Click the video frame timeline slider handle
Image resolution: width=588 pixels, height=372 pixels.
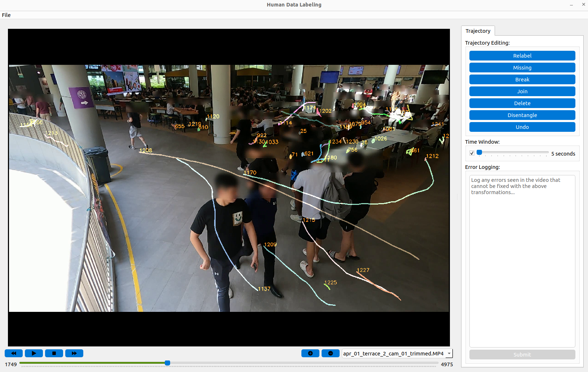[x=167, y=363]
